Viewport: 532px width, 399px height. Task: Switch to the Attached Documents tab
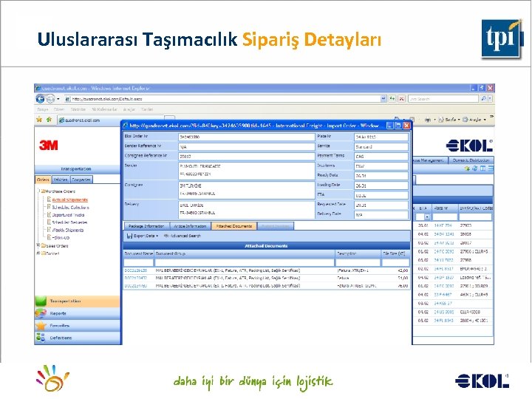pos(234,226)
